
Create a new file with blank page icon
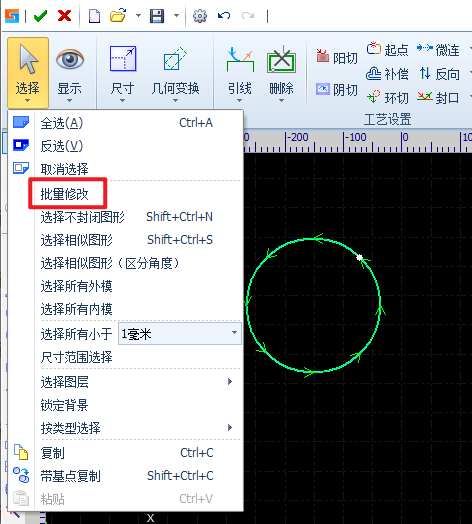click(x=94, y=16)
